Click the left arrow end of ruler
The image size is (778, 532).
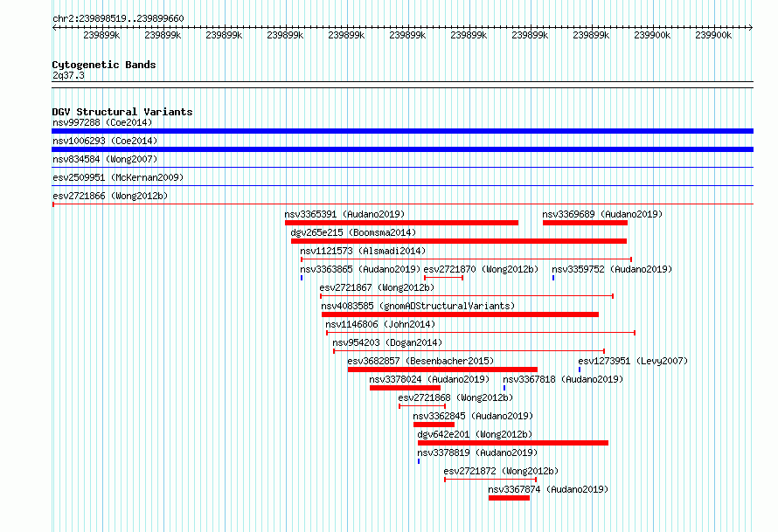[54, 28]
